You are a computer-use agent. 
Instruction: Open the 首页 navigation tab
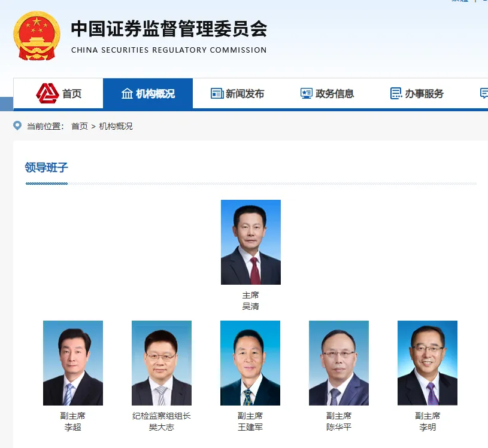[x=58, y=93]
